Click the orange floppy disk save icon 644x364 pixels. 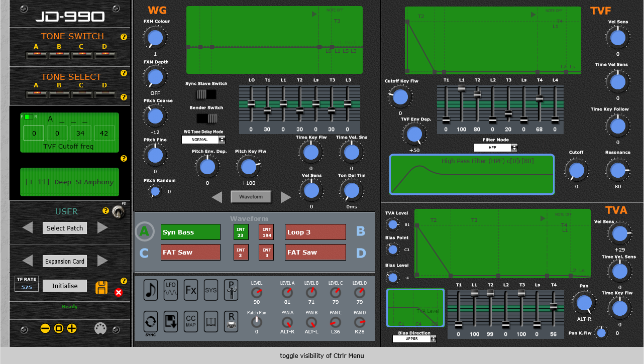coord(102,288)
